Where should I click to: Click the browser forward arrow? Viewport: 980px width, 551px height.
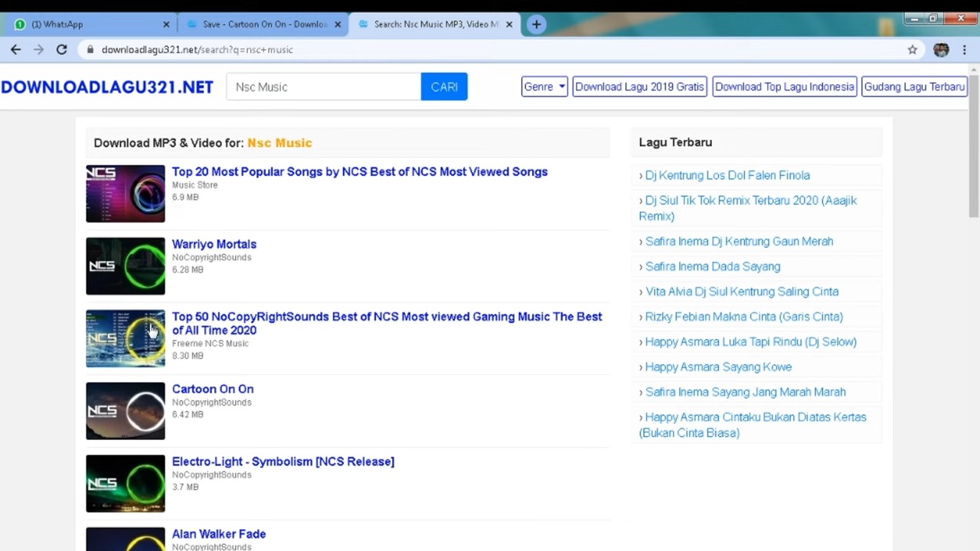click(38, 50)
